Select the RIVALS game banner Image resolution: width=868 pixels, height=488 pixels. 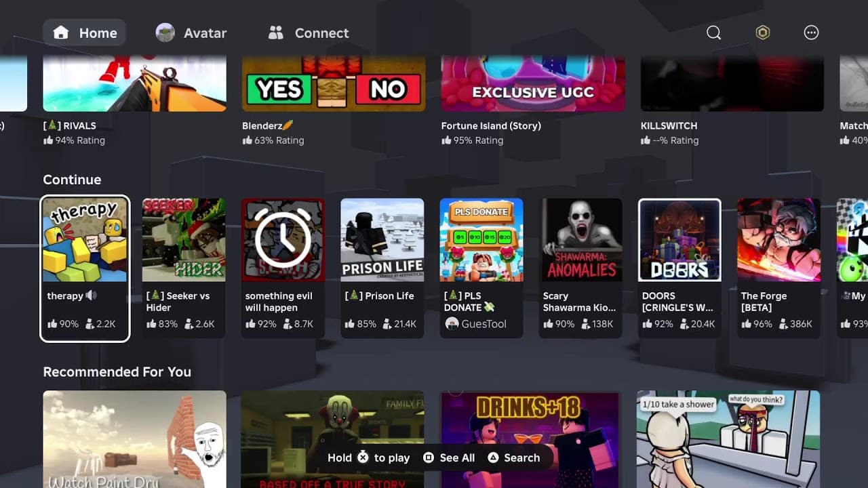tap(135, 83)
